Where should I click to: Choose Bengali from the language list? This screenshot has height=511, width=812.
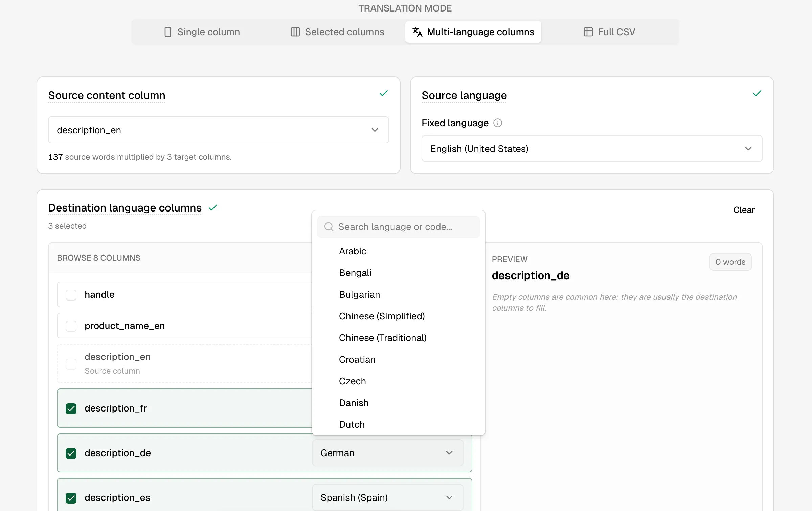point(398,273)
